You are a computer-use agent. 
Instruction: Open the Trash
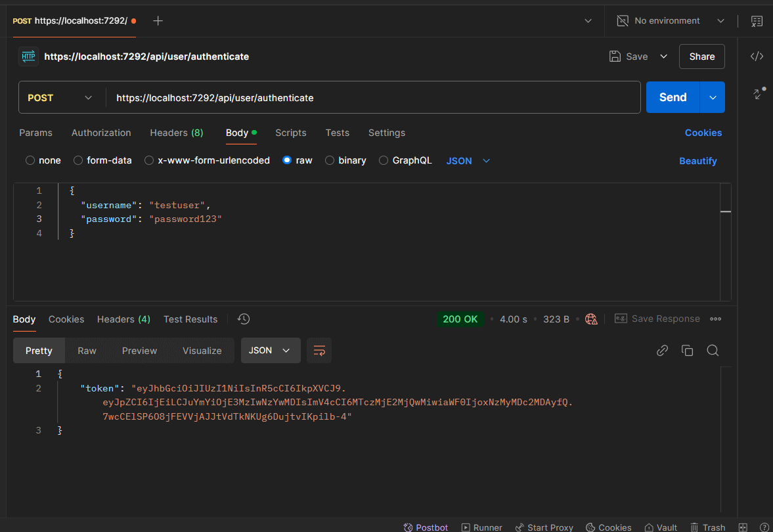(x=707, y=527)
